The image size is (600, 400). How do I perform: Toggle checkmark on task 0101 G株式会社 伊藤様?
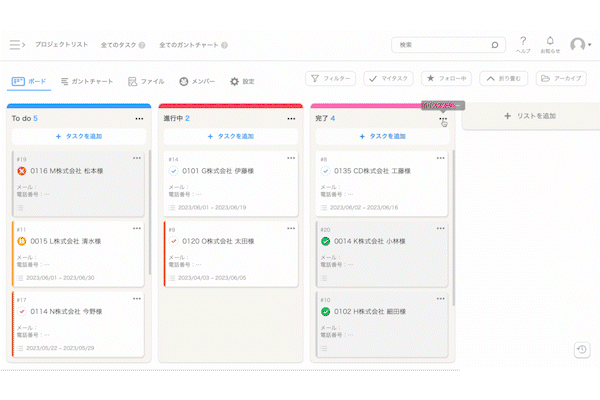(x=173, y=171)
